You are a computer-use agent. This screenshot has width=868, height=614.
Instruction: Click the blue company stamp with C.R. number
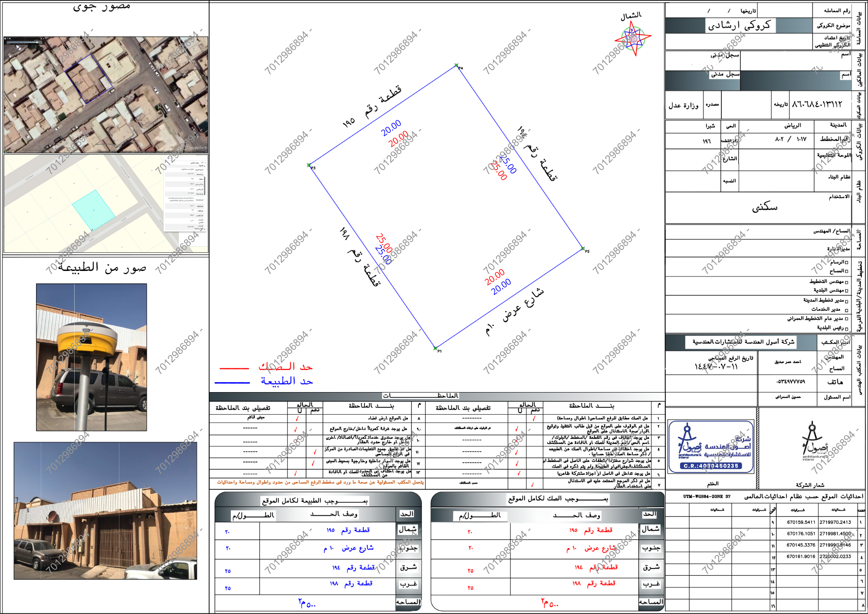[x=711, y=447]
